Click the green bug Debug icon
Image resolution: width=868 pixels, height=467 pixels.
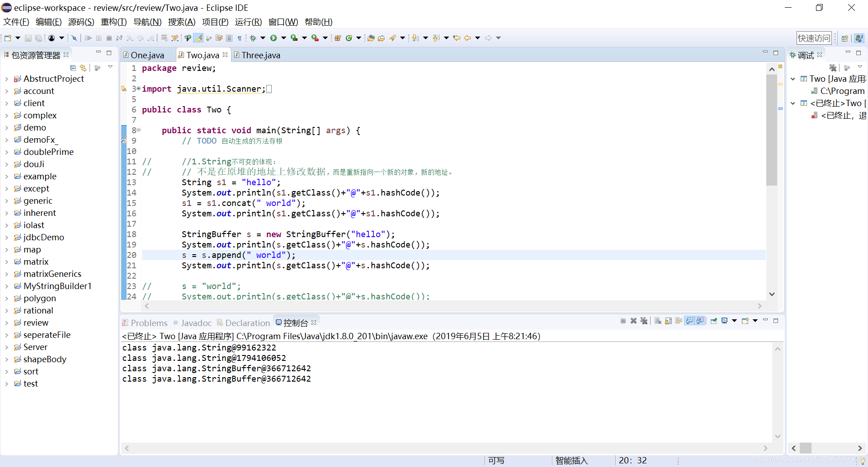[x=253, y=38]
